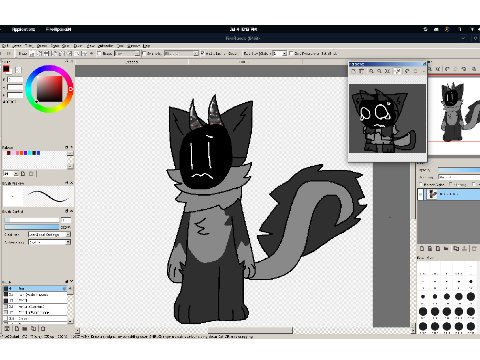Open the Window menu

click(133, 46)
